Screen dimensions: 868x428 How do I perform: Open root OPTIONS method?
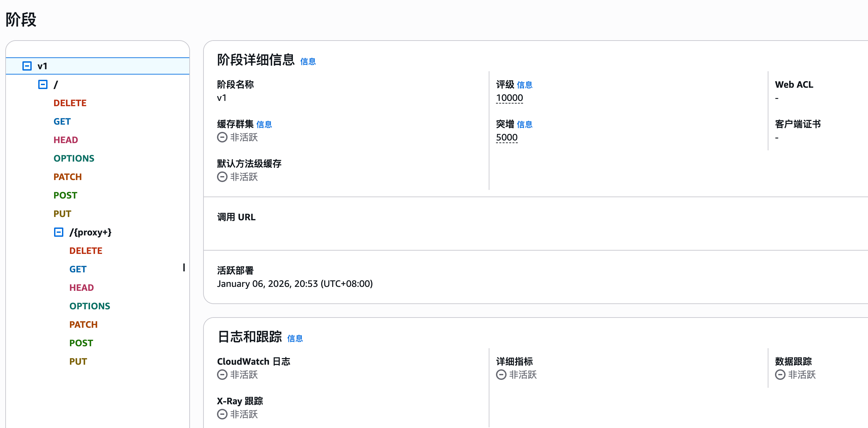tap(74, 158)
